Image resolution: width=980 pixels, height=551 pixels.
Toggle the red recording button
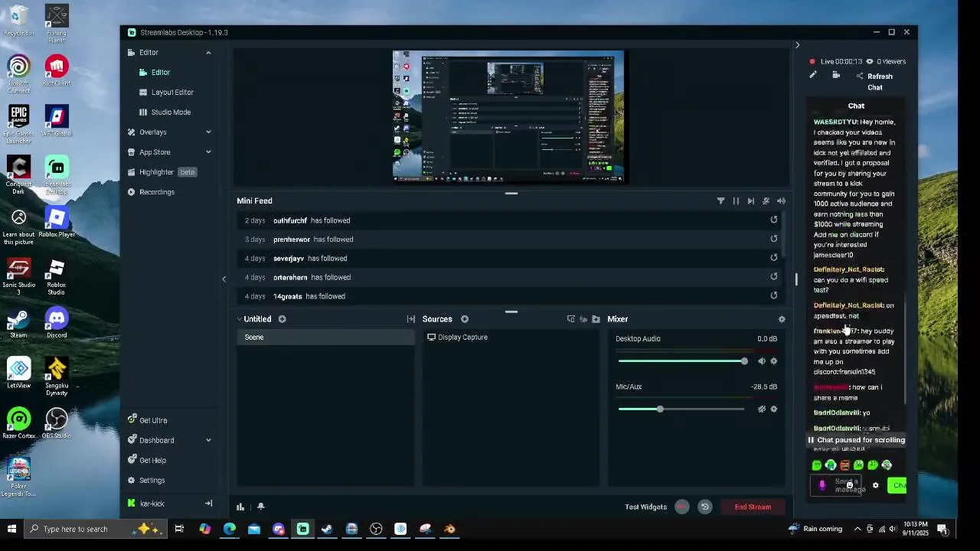681,507
